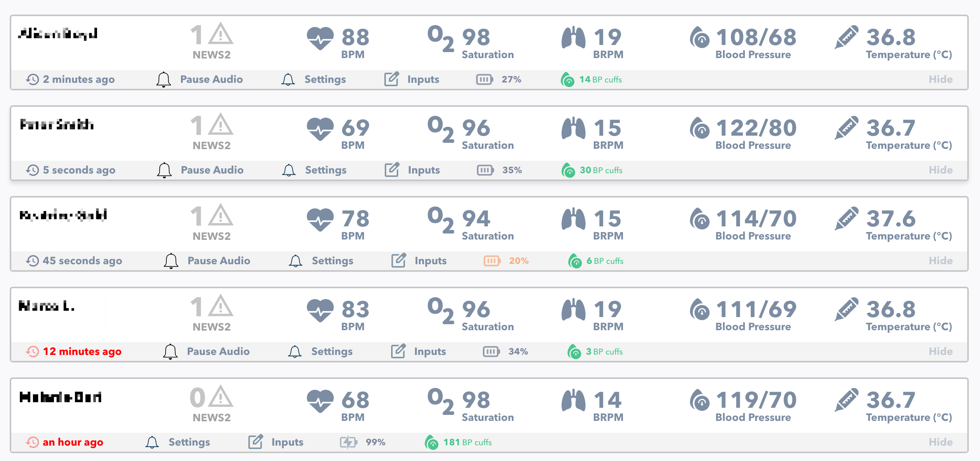Click the orange low battery icon at 20%
This screenshot has width=980, height=461.
coord(491,261)
